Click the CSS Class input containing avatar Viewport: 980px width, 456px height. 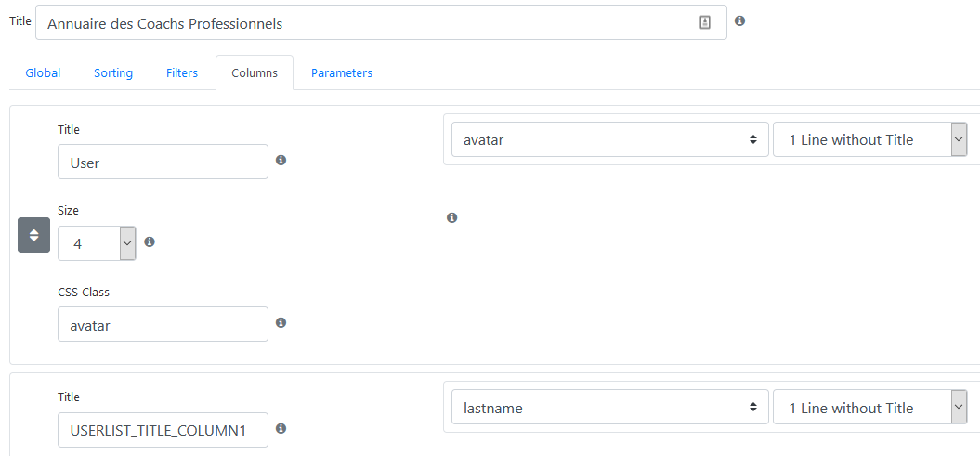[163, 324]
